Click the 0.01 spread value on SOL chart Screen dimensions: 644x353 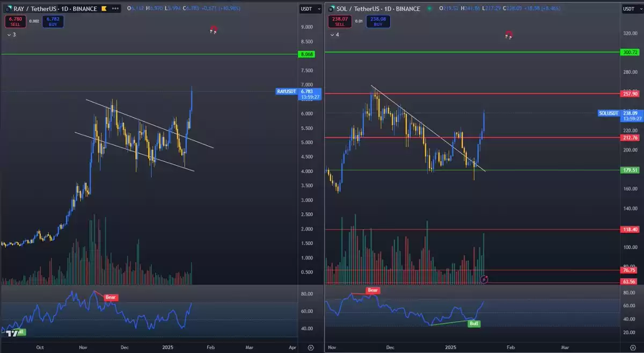click(360, 21)
